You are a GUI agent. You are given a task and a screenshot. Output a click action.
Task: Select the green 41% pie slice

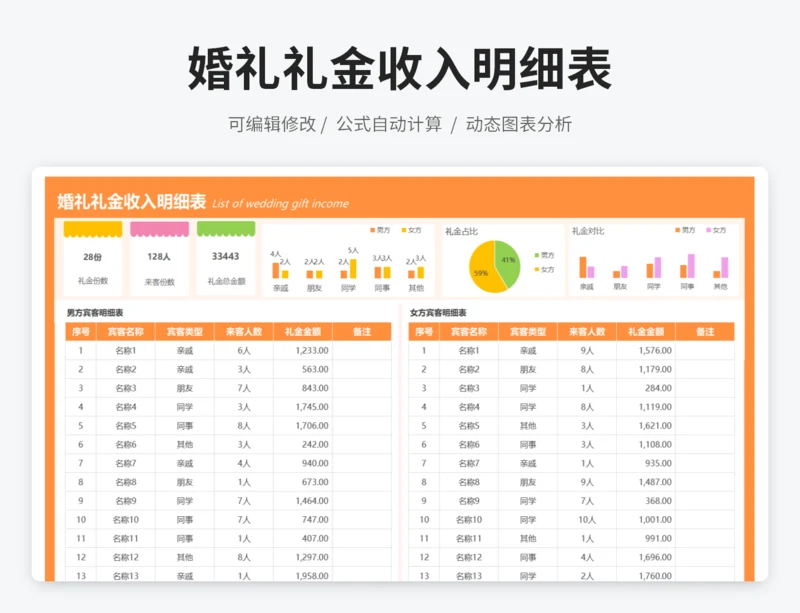508,263
